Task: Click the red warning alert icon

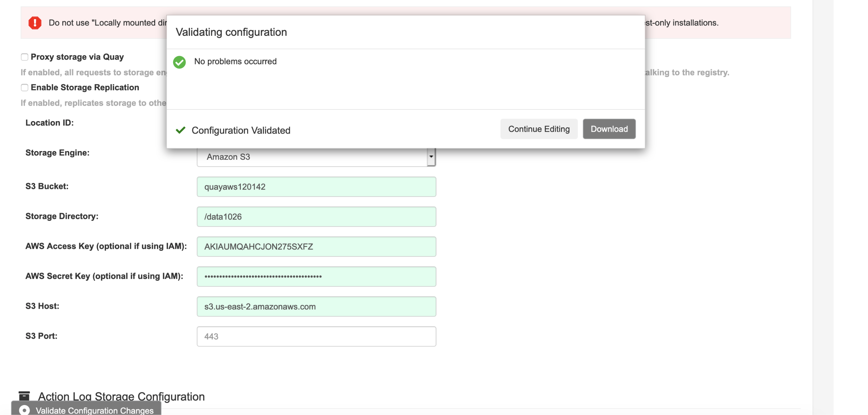Action: [x=35, y=23]
